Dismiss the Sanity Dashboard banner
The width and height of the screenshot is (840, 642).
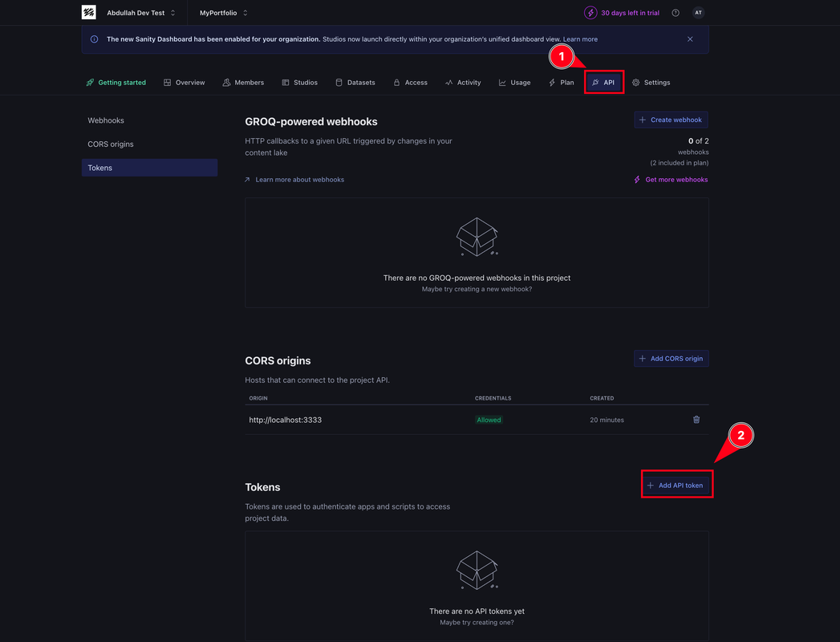[690, 39]
